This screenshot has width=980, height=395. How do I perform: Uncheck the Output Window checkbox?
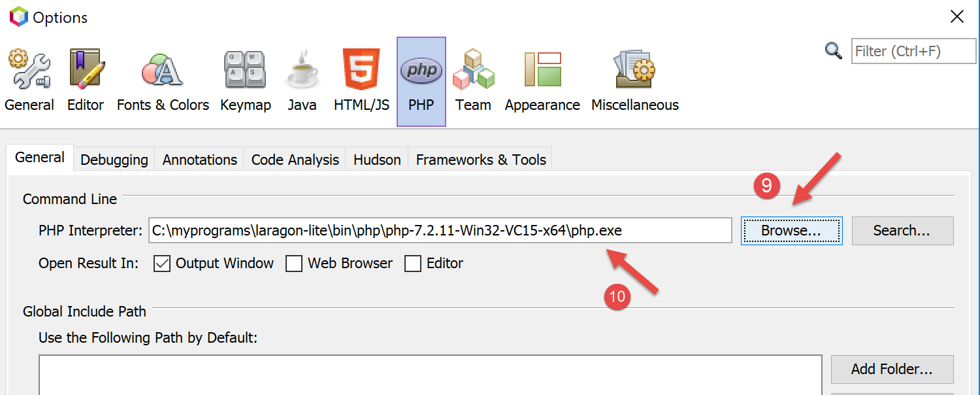(x=161, y=264)
